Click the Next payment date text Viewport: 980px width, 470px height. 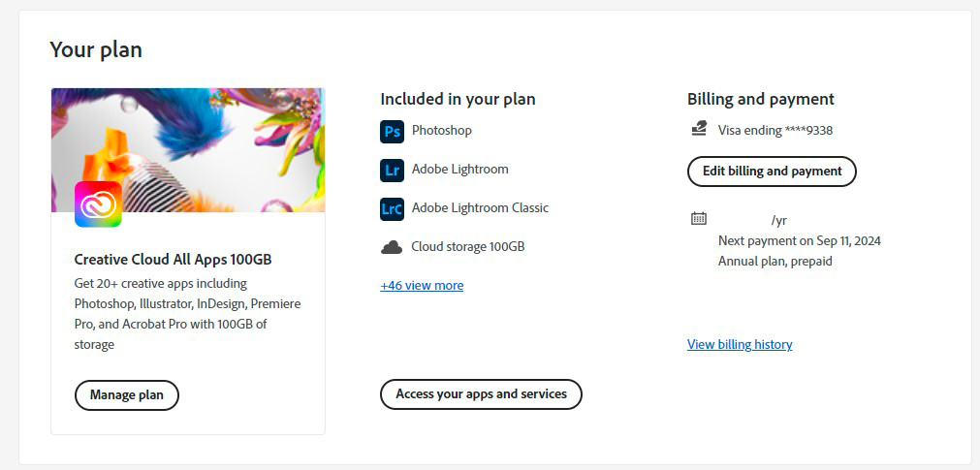pyautogui.click(x=800, y=240)
